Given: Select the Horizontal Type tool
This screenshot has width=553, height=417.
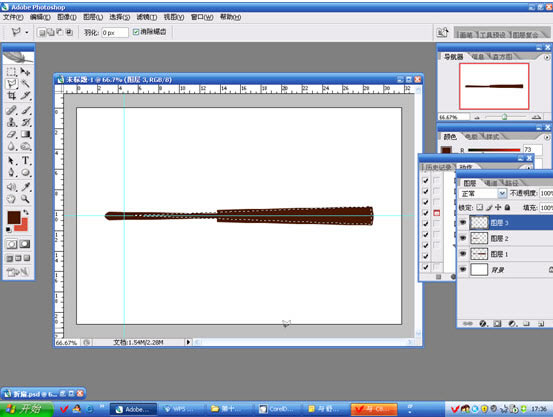Looking at the screenshot, I should tap(25, 161).
